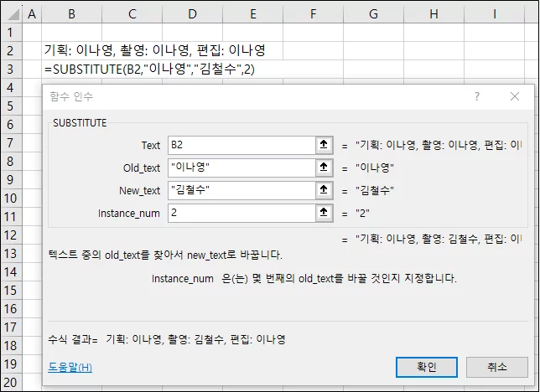Click the New_text input field with "김철수"

click(241, 190)
